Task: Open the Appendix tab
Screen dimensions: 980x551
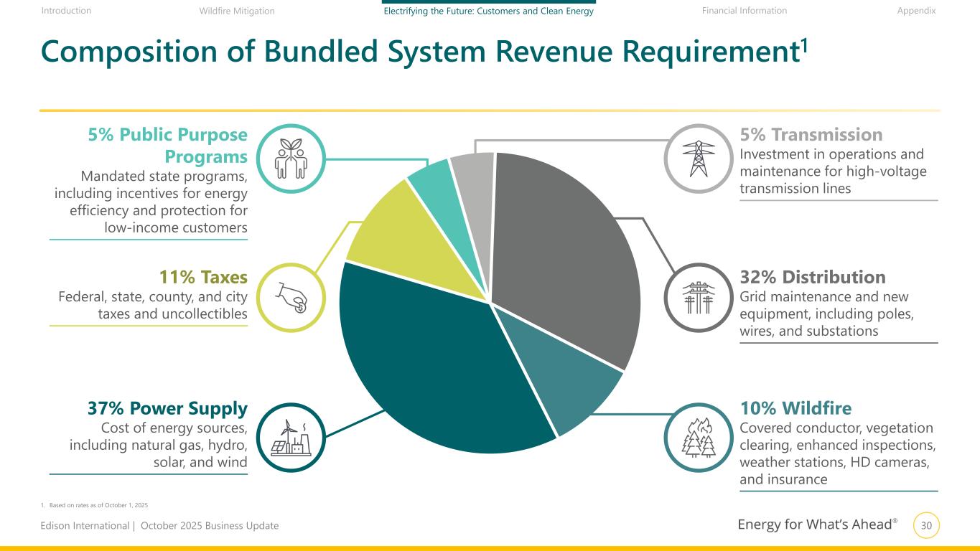Action: click(917, 11)
